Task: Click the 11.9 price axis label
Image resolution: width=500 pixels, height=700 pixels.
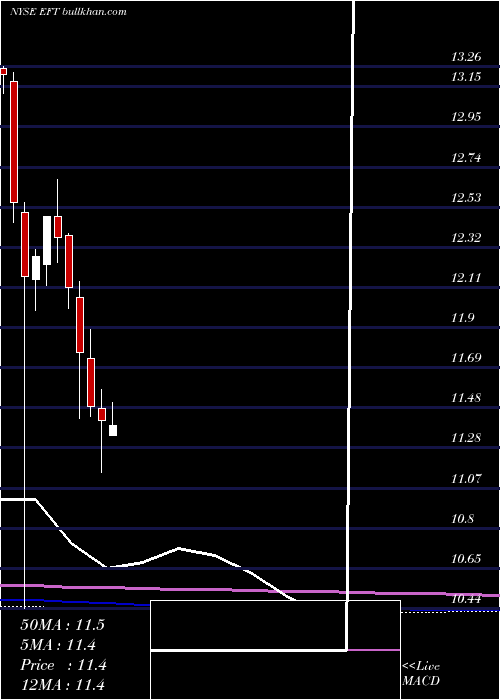Action: (463, 318)
